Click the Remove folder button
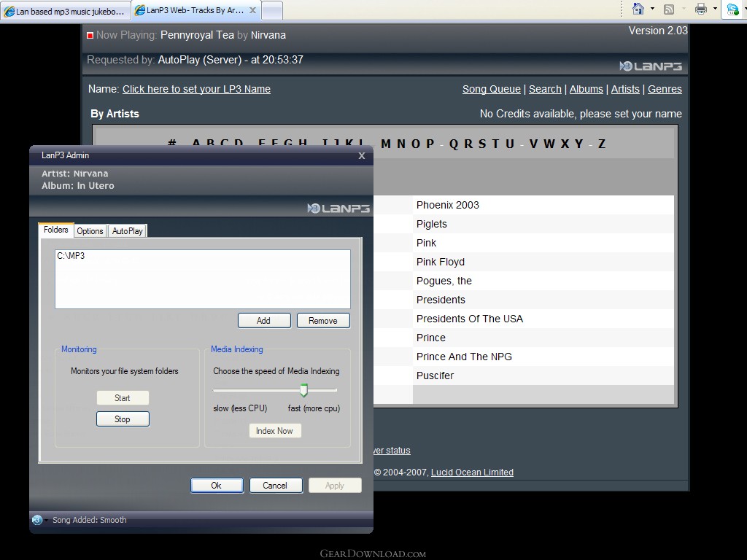This screenshot has width=747, height=560. (x=323, y=321)
